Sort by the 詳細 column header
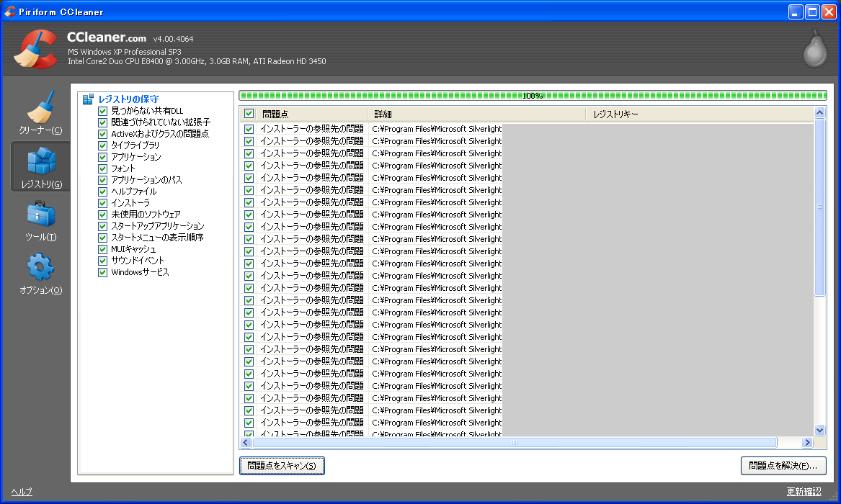This screenshot has width=841, height=504. (477, 114)
